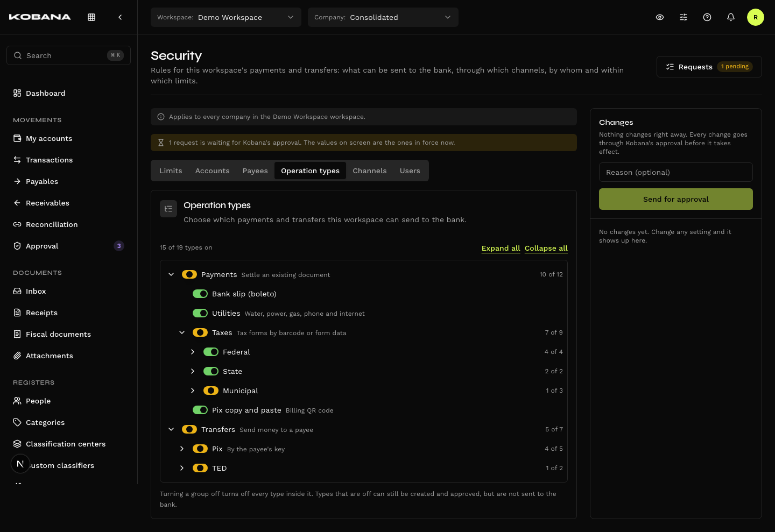Open the Company dropdown

tap(383, 17)
